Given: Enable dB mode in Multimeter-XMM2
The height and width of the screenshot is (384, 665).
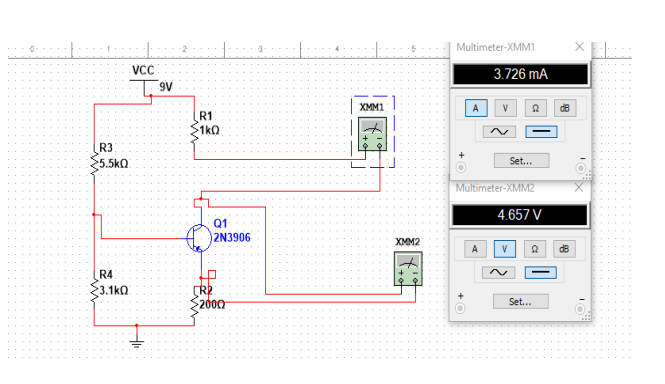Looking at the screenshot, I should click(564, 249).
